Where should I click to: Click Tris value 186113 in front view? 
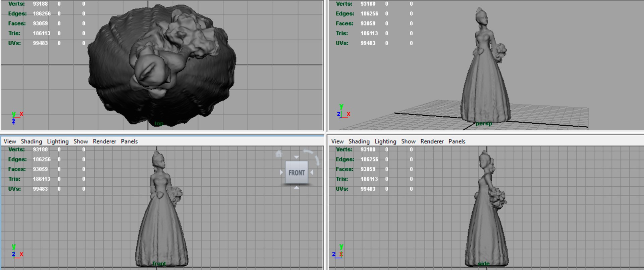pos(42,179)
